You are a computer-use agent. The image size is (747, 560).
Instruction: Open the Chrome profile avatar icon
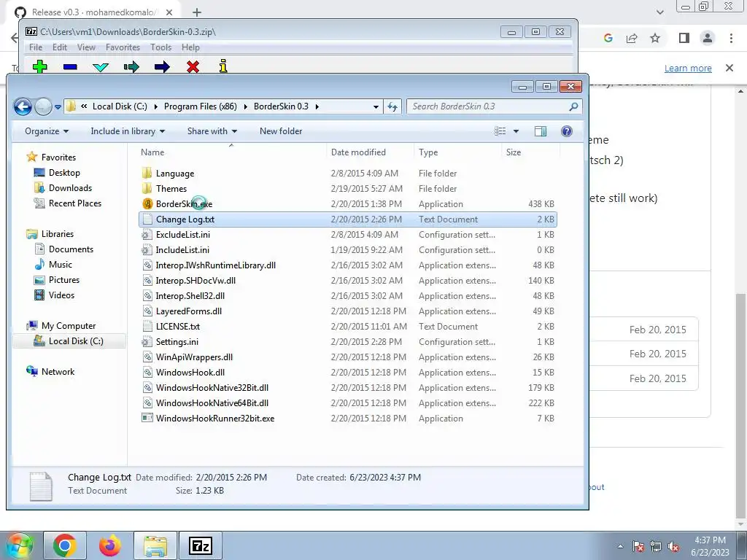coord(708,38)
